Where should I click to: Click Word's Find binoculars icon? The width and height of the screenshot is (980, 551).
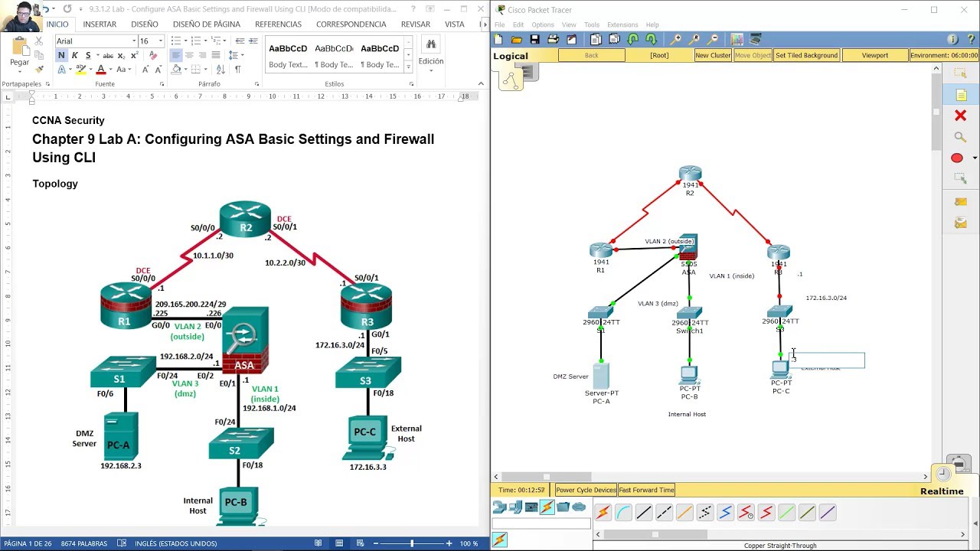(x=431, y=45)
